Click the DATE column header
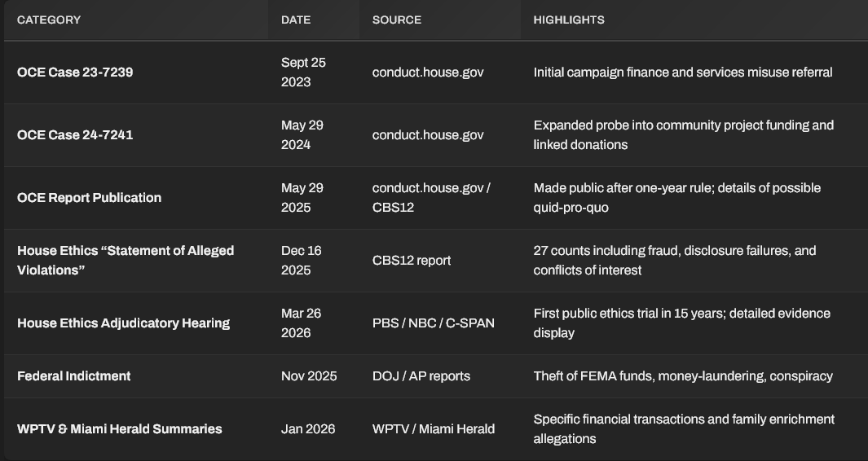This screenshot has width=868, height=461. pos(296,20)
